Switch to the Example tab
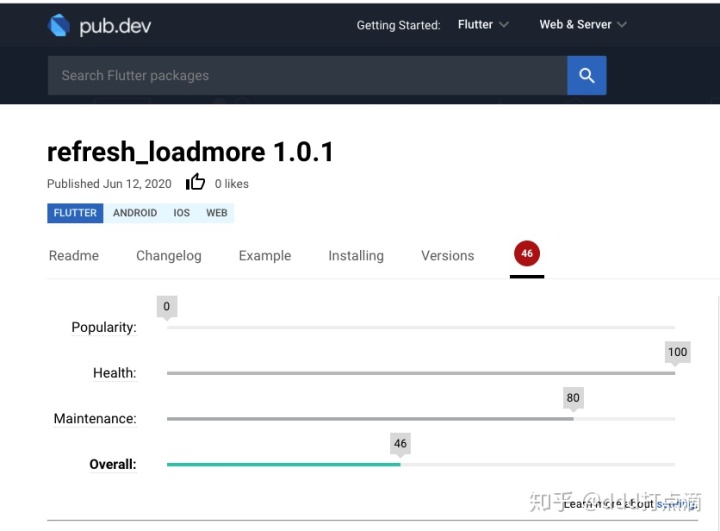 (265, 255)
